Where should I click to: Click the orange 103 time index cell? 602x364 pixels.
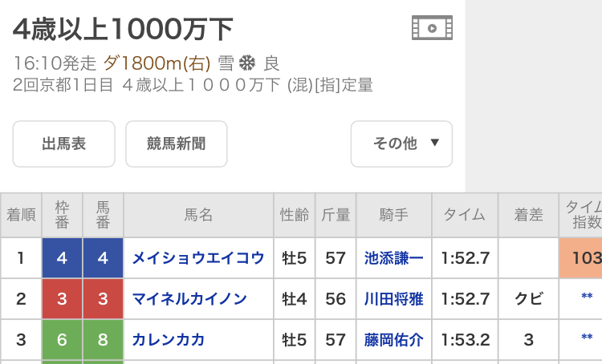580,257
